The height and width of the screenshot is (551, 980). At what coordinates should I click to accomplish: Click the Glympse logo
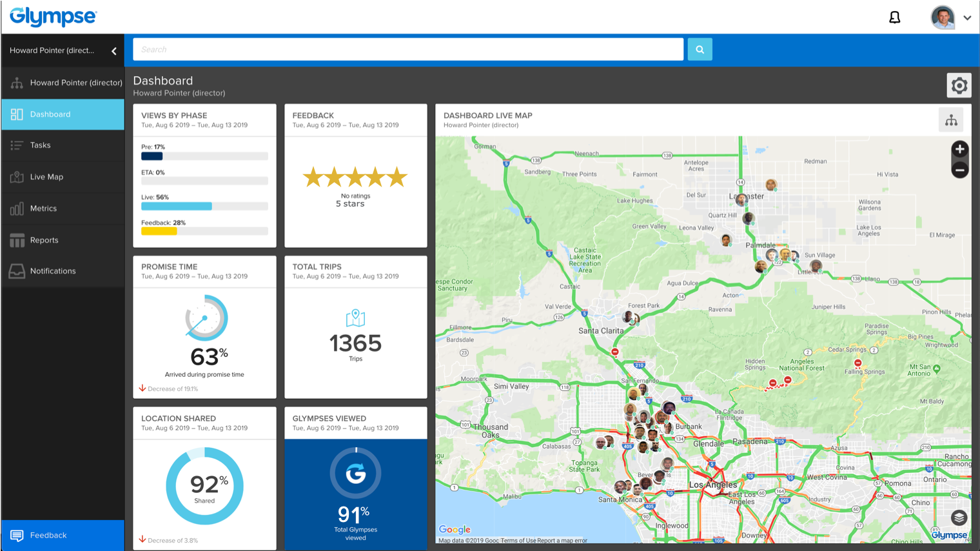tap(53, 17)
